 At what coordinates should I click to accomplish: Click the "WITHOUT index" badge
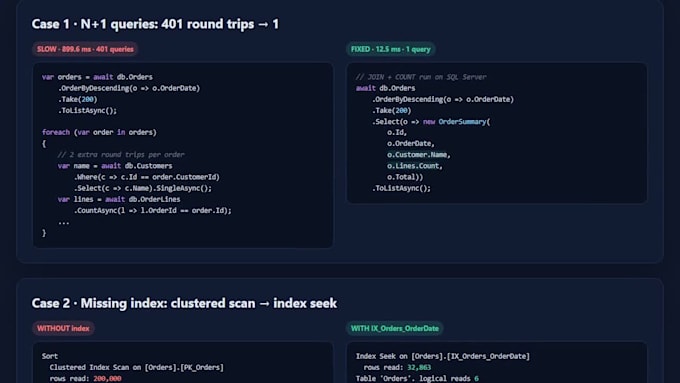pyautogui.click(x=63, y=328)
